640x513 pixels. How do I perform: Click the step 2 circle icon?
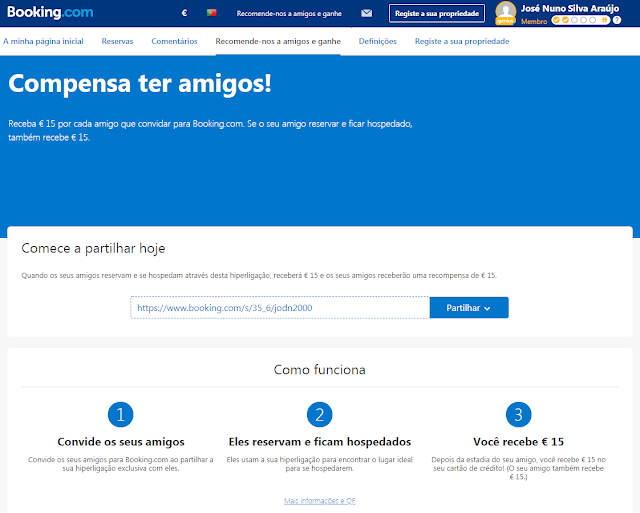tap(320, 415)
